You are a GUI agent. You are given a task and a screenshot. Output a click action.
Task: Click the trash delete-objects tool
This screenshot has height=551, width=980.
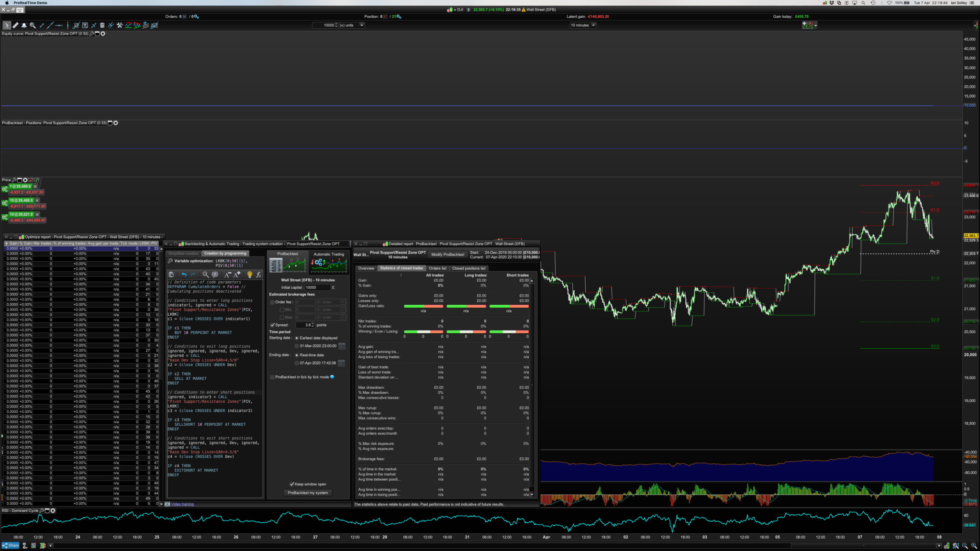[102, 25]
